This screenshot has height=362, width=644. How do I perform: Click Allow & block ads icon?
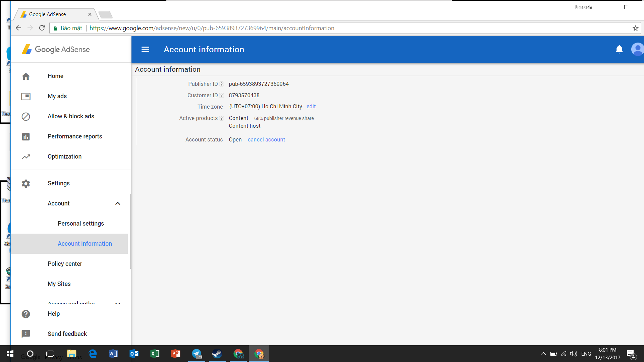point(26,117)
